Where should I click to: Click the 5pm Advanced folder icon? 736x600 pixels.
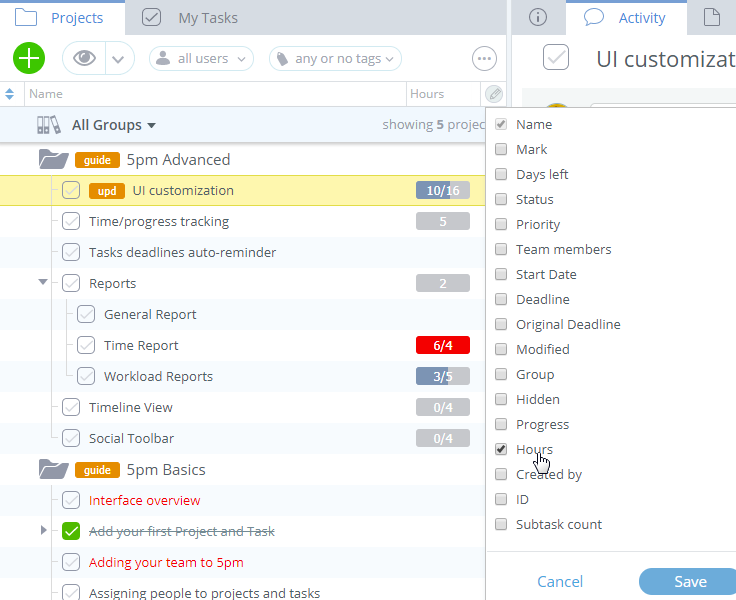(53, 160)
